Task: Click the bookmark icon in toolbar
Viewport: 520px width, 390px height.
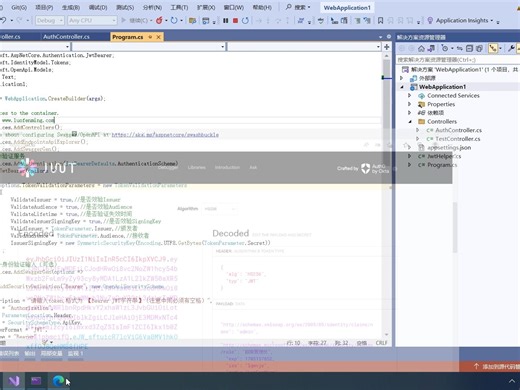Action: click(380, 21)
